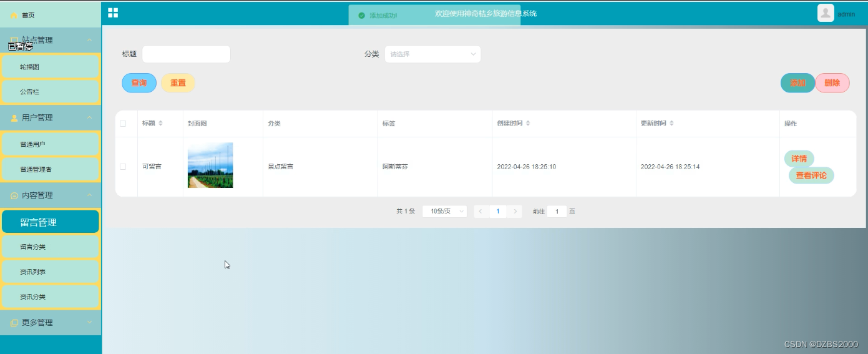Open 详情 for the 可留言 row
The width and height of the screenshot is (868, 354).
tap(799, 159)
